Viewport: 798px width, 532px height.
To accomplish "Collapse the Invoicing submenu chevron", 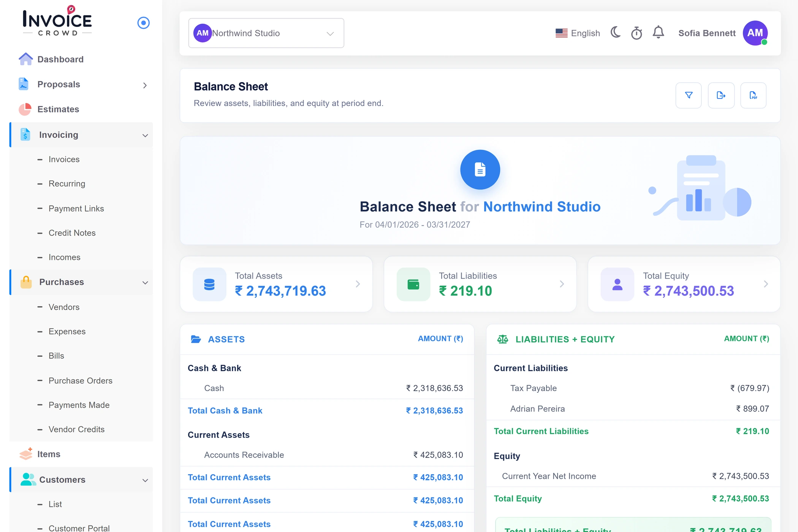I will 145,135.
